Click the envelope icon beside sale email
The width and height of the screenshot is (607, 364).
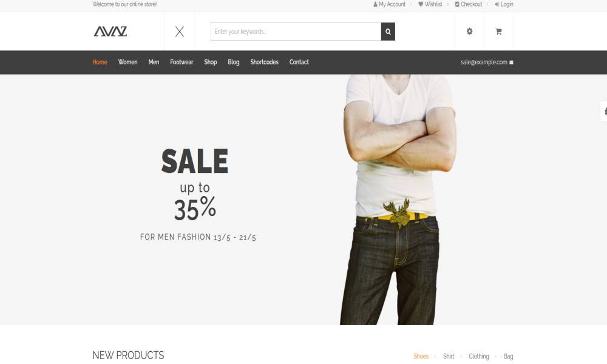tap(511, 62)
